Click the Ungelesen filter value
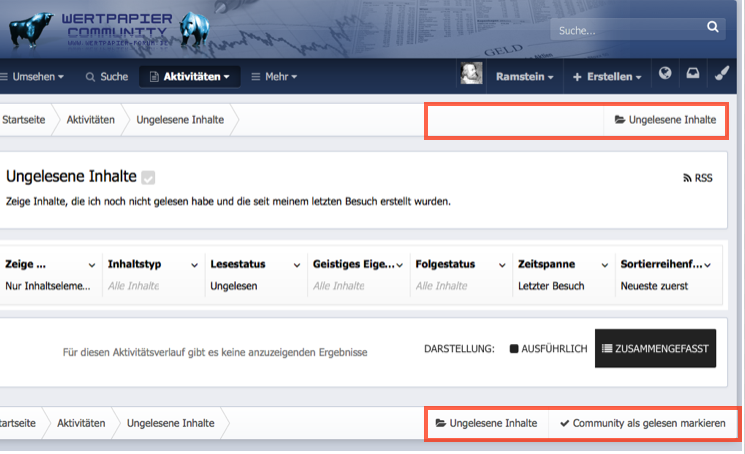Screen dimensions: 745x454 234,286
